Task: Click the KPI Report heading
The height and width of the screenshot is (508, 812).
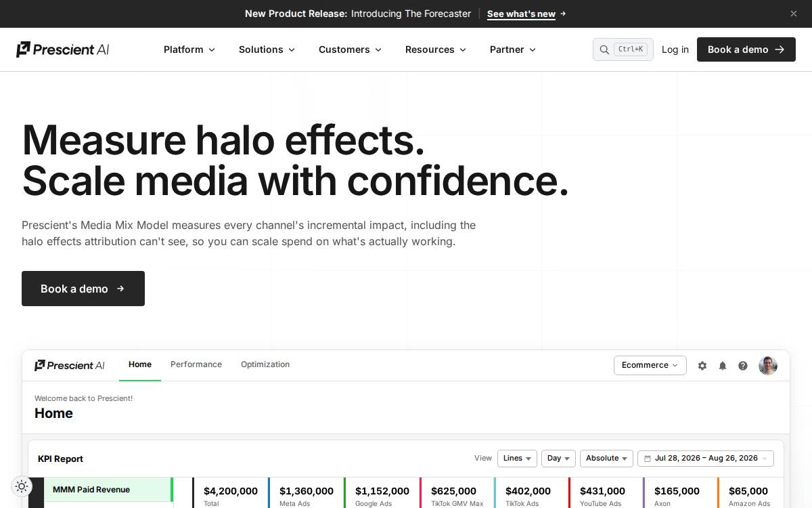Action: pyautogui.click(x=60, y=459)
